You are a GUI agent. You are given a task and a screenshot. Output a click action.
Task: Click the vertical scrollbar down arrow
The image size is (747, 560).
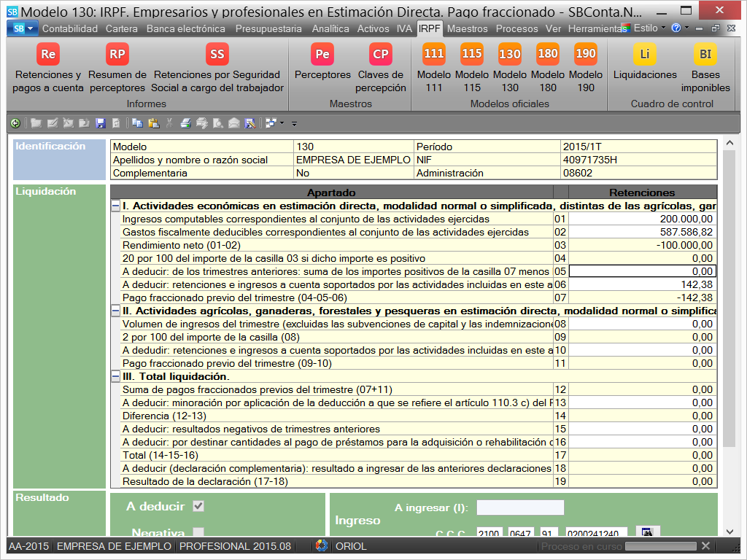click(728, 530)
